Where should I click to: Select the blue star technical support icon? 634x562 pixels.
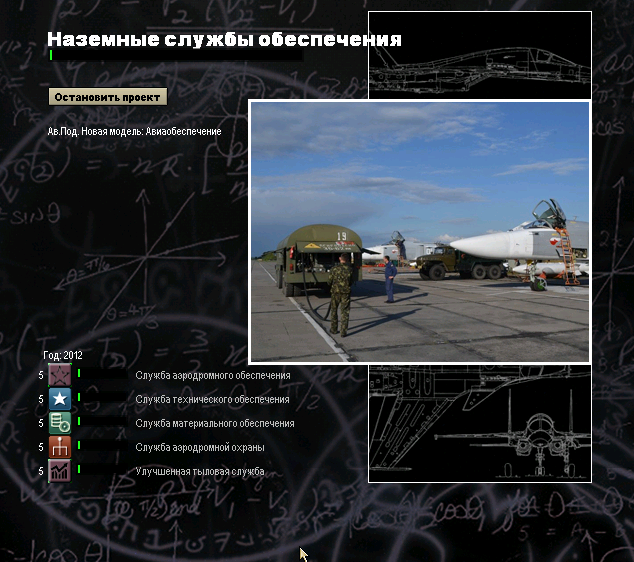point(60,399)
